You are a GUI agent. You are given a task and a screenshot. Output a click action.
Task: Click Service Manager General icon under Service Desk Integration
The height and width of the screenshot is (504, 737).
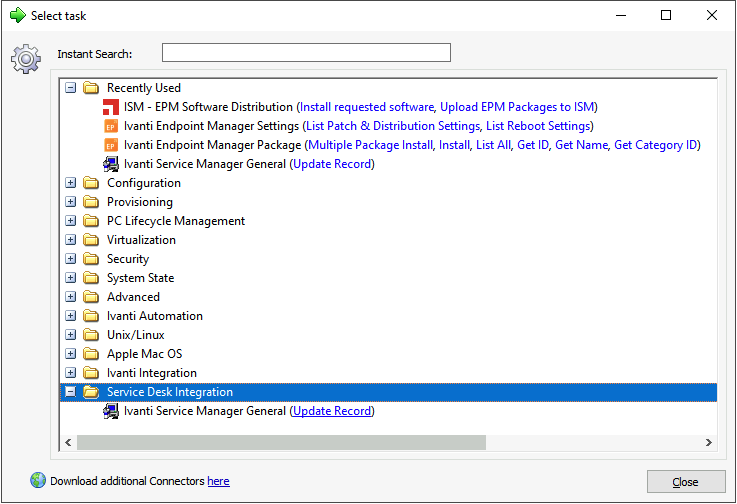click(x=111, y=411)
